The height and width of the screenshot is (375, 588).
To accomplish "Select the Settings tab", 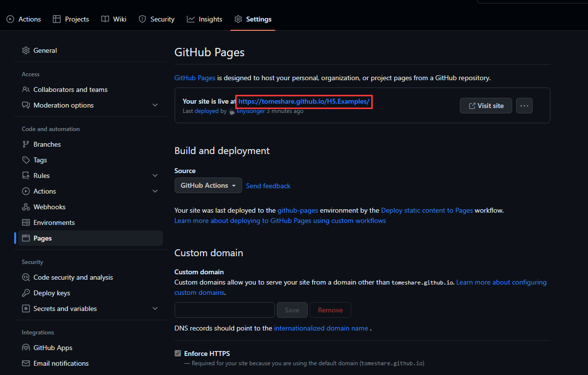I will pyautogui.click(x=253, y=19).
